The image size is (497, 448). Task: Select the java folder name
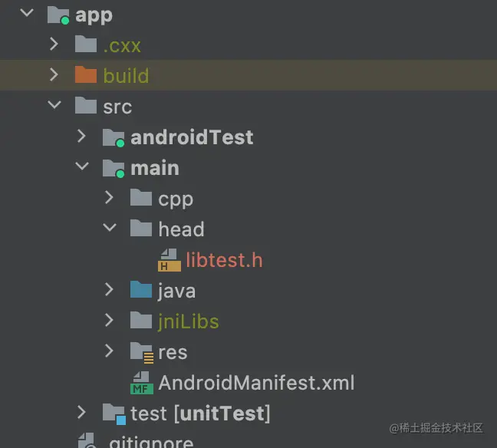pos(176,291)
